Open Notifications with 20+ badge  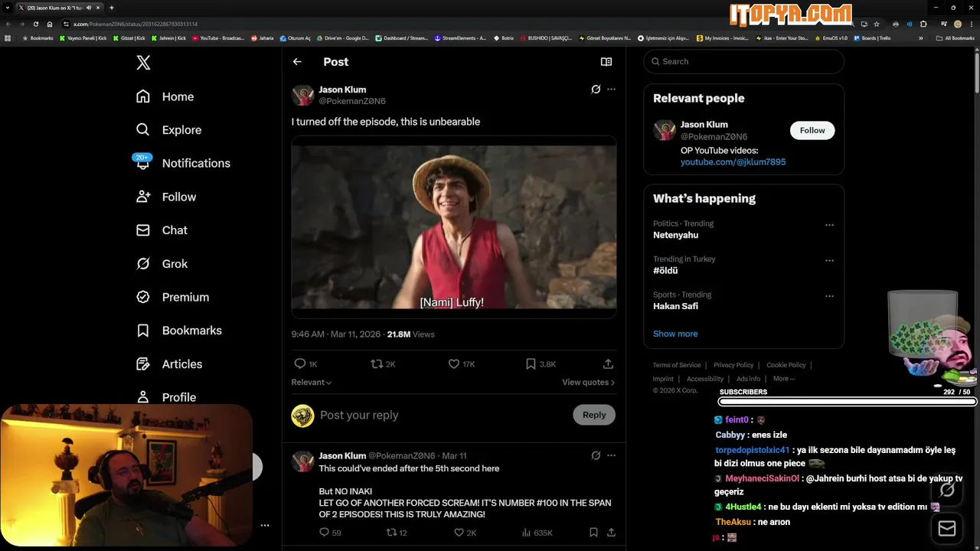coord(182,163)
